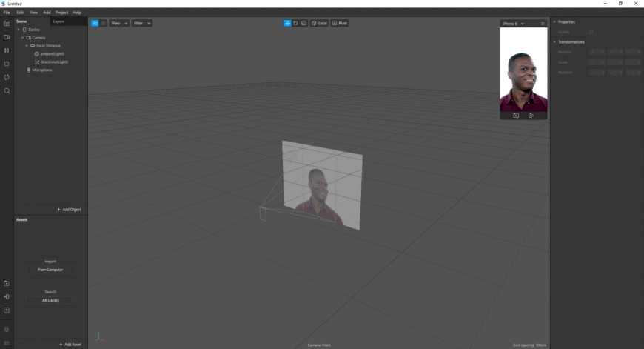This screenshot has height=349, width=644.
Task: Click the simulator phone preview image
Action: [523, 70]
